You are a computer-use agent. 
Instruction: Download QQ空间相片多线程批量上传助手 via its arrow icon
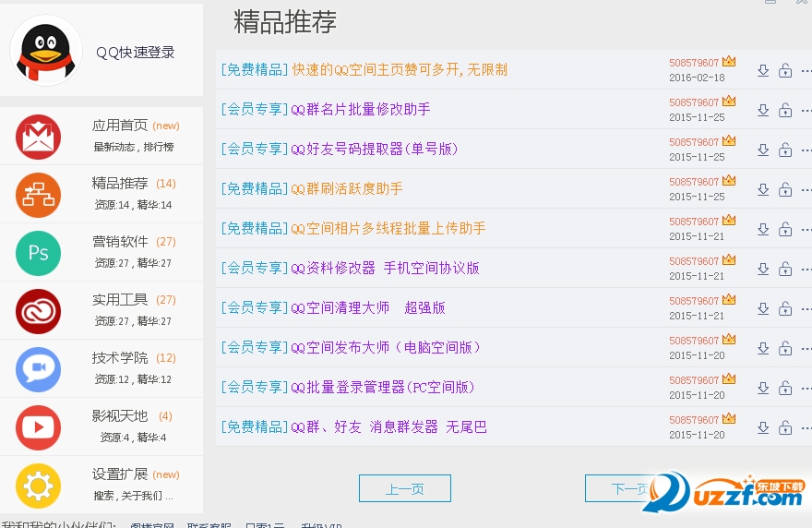(x=763, y=229)
